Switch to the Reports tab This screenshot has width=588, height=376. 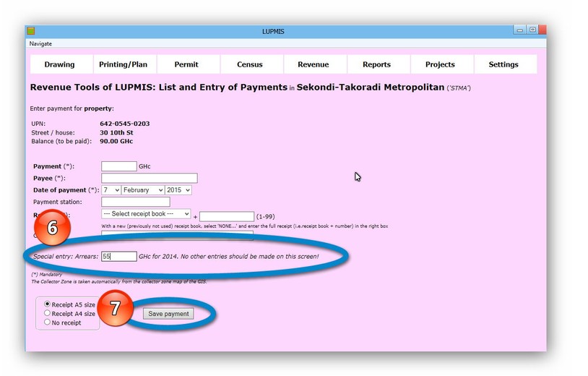376,64
